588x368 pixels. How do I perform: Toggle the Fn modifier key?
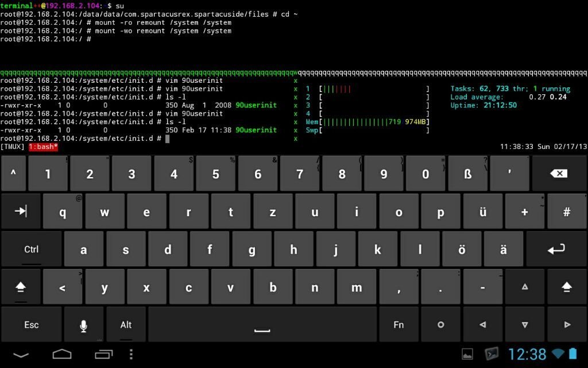click(399, 325)
